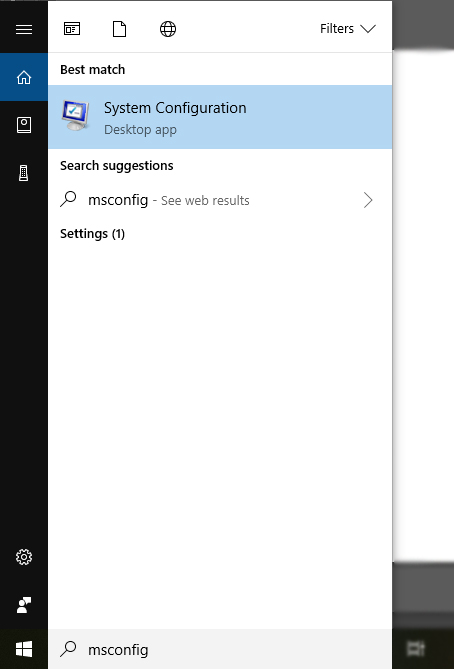Open the Devices icon in sidebar
The image size is (454, 669).
point(24,173)
